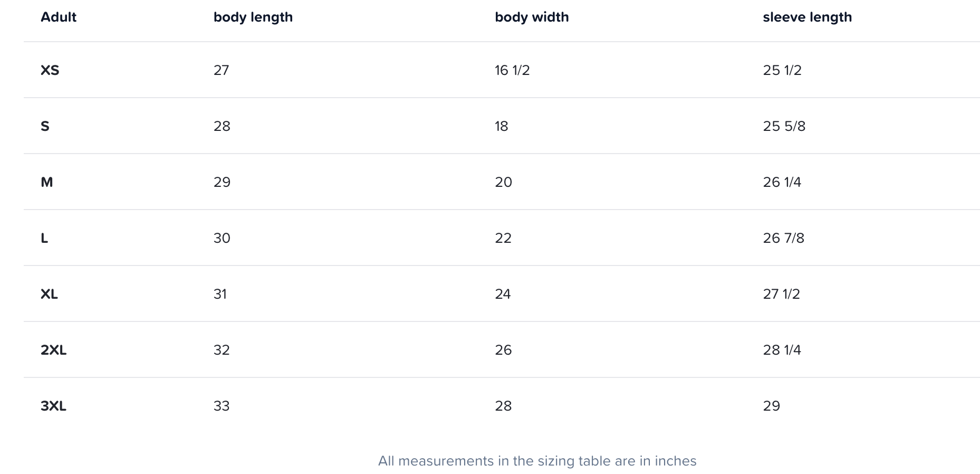Click the M size row label
This screenshot has width=980, height=474.
point(47,182)
